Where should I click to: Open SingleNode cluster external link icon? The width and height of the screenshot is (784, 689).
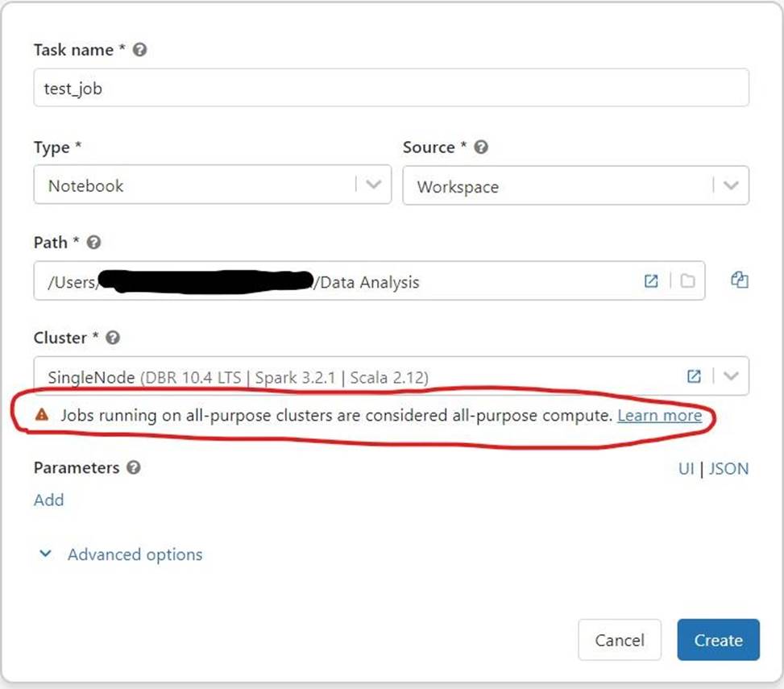click(x=694, y=376)
